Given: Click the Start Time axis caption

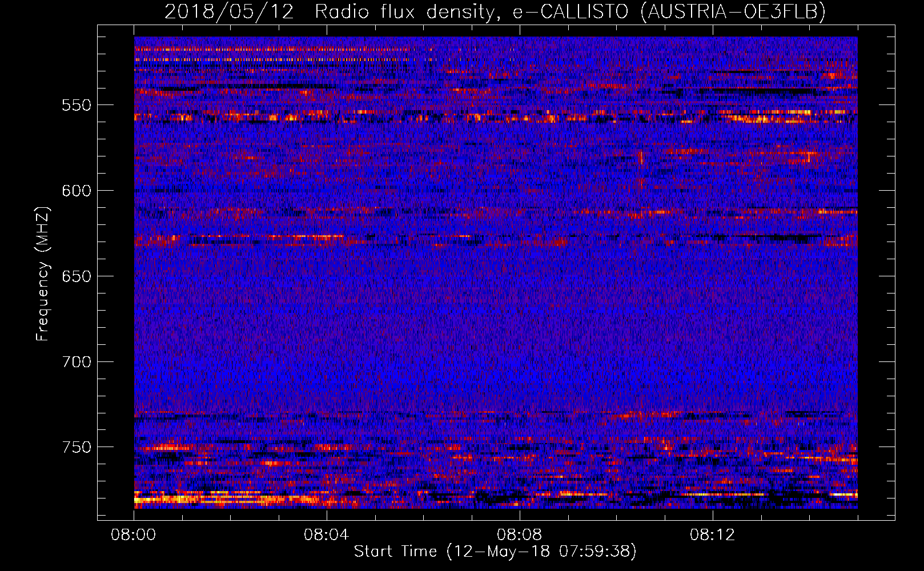Looking at the screenshot, I should pyautogui.click(x=495, y=552).
